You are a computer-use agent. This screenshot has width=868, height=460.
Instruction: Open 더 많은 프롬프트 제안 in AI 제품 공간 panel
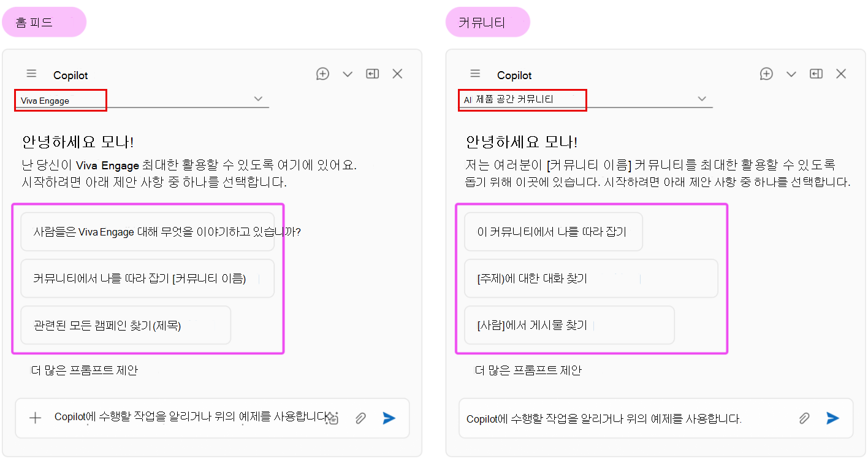click(x=528, y=370)
